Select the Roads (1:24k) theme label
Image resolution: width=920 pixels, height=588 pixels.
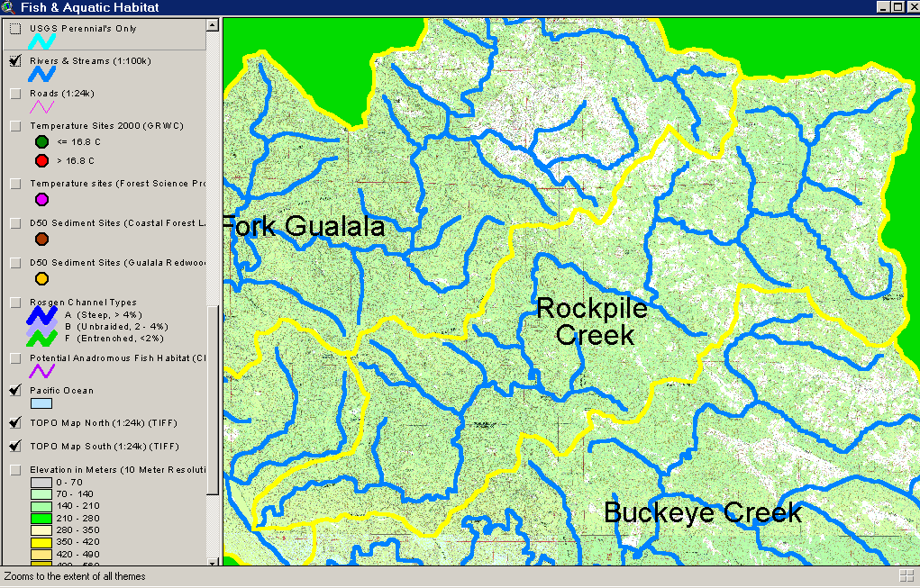[x=62, y=94]
